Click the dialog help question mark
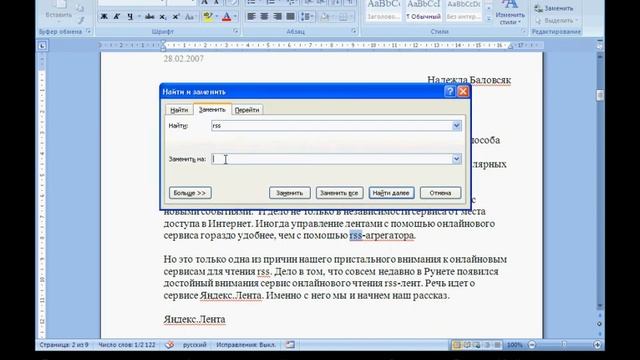 coord(449,91)
